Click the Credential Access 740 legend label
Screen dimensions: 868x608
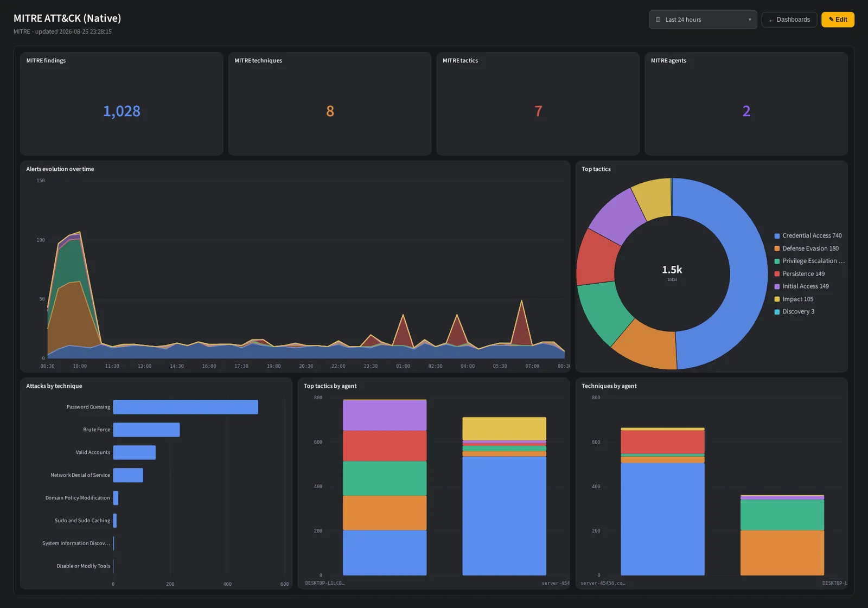click(x=812, y=236)
